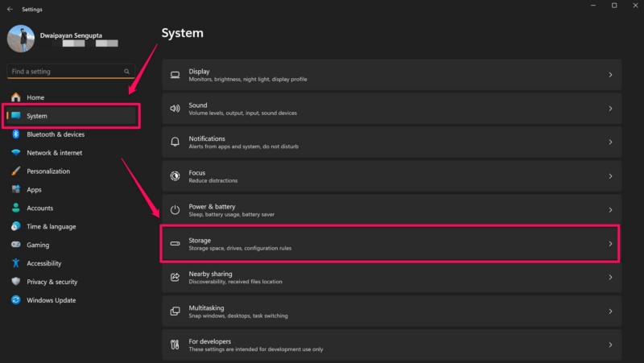Screen dimensions: 644x363
Task: Open Nearby sharing settings
Action: 390,278
